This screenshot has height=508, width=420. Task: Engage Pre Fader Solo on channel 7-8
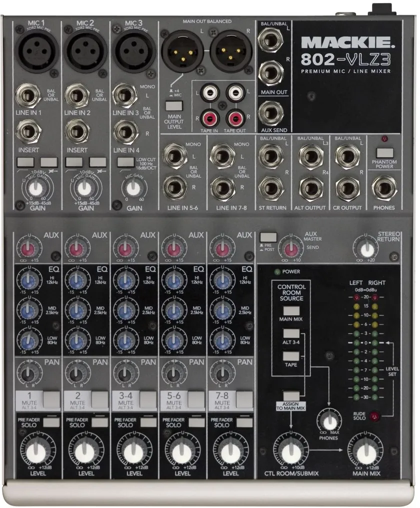(x=244, y=422)
